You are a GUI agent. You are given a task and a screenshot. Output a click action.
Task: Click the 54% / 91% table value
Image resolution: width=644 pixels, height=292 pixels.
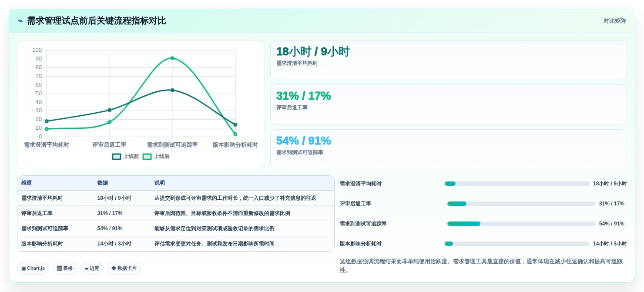[110, 228]
